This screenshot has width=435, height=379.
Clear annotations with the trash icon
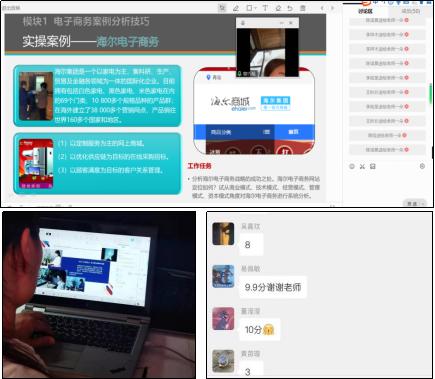click(x=303, y=8)
